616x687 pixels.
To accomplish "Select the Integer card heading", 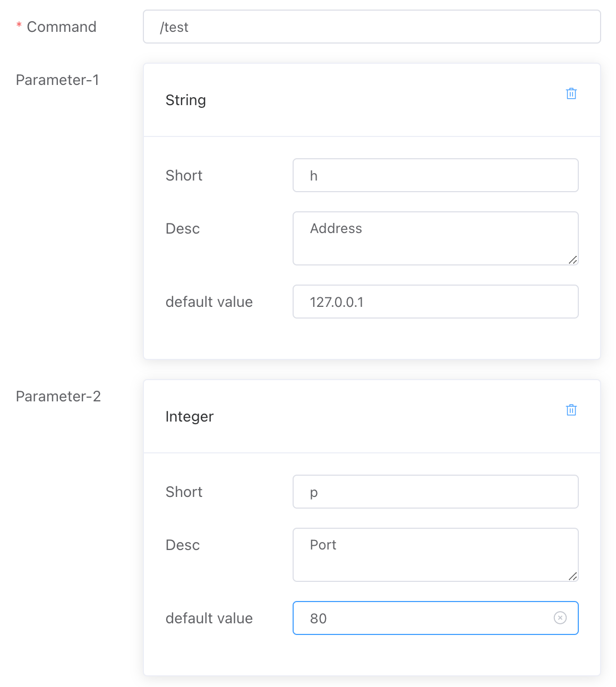I will pyautogui.click(x=190, y=417).
